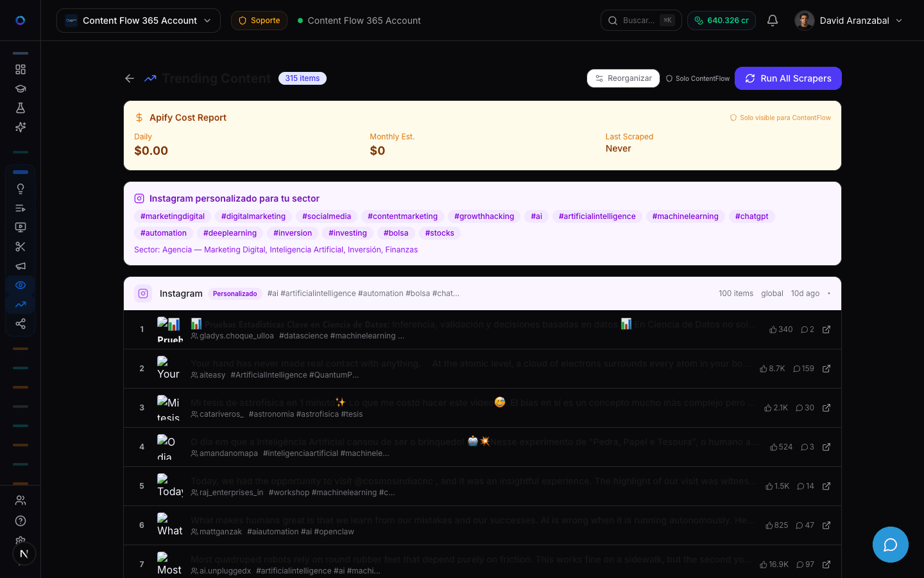The width and height of the screenshot is (924, 578).
Task: Open external link for gladys.choque_ulloa post
Action: coord(826,329)
